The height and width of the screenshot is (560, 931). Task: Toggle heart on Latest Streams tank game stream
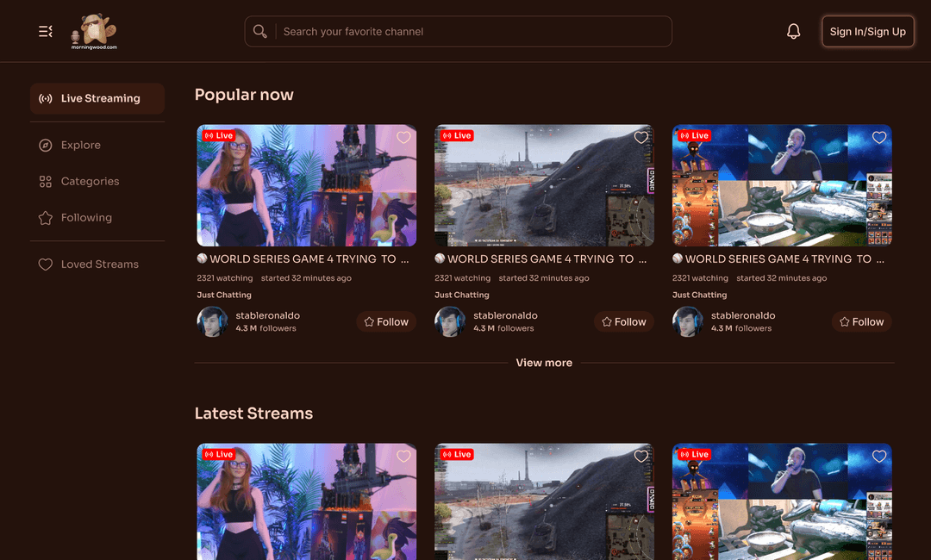click(641, 457)
